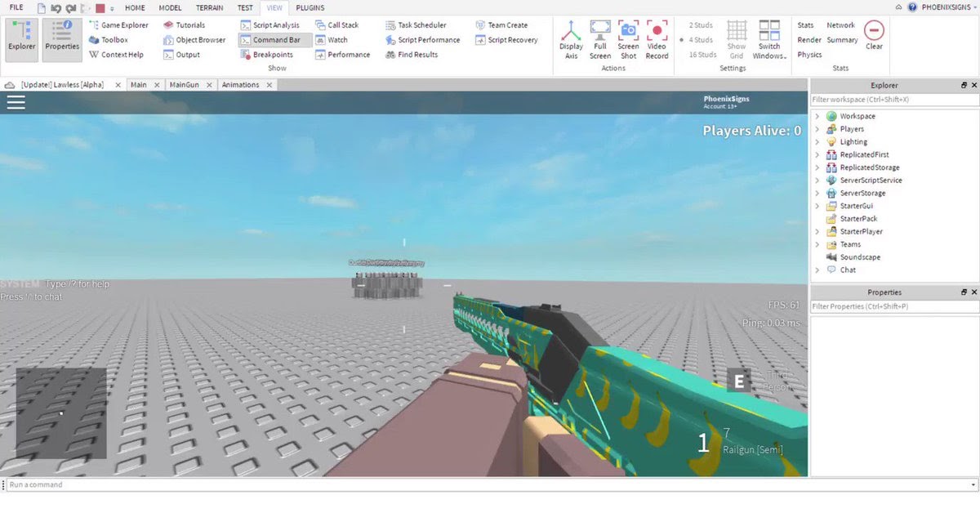Close the Main script tab
Viewport: 980px width, 513px height.
pyautogui.click(x=158, y=85)
